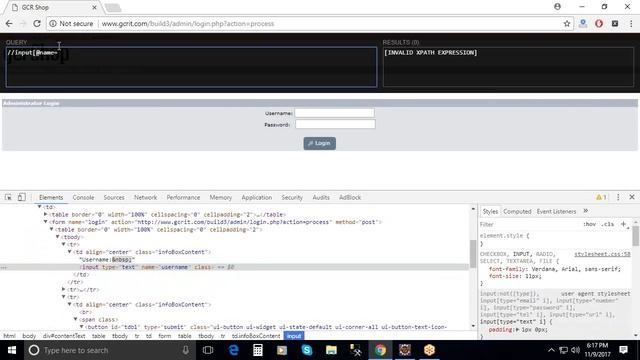Show hidden system tray icons chevron

tap(551, 350)
